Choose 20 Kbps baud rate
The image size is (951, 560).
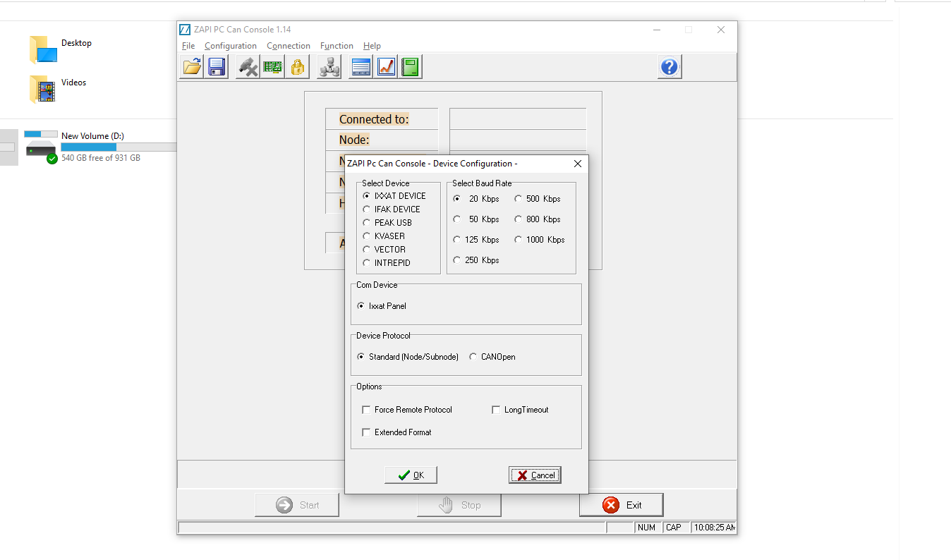click(x=476, y=199)
